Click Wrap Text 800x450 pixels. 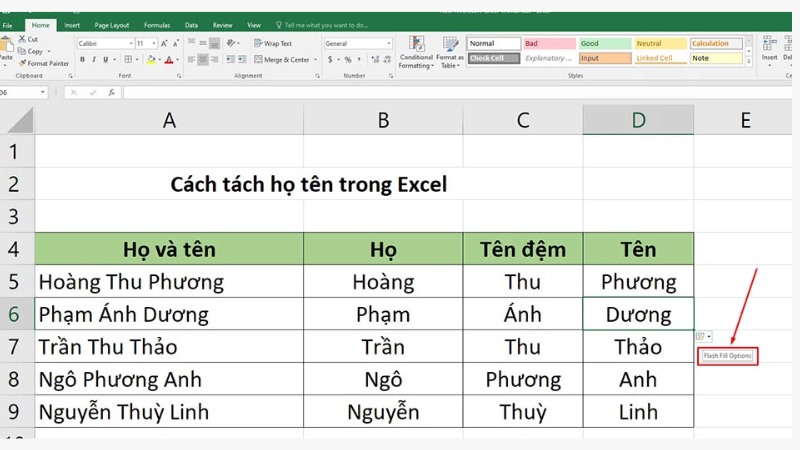coord(273,43)
